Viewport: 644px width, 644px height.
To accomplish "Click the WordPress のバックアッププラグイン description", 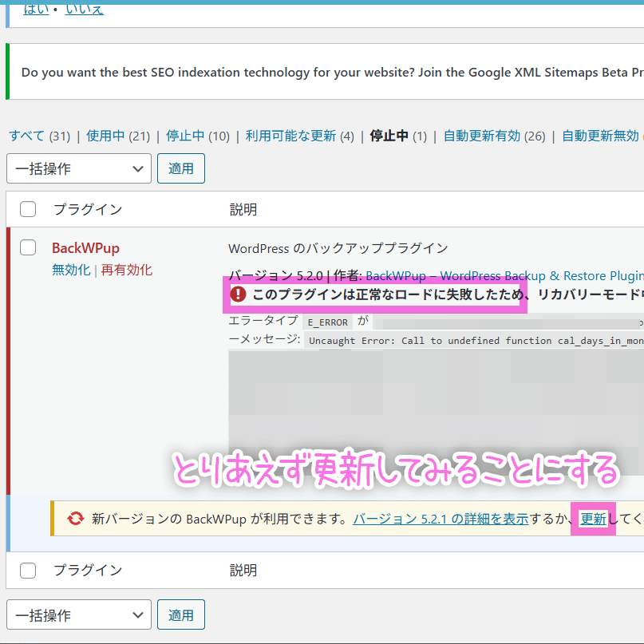I will [338, 248].
